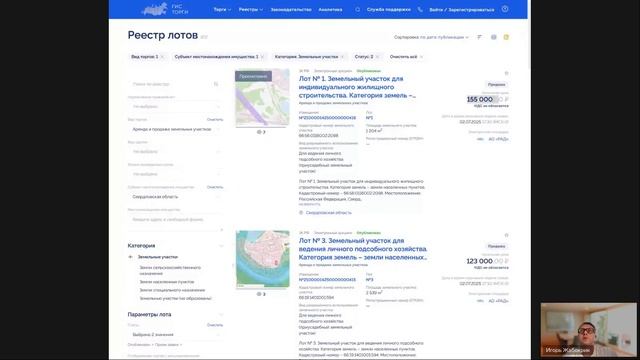Screen dimensions: 640x360
Task: Select Земли специального назначения category
Action: tap(172, 290)
